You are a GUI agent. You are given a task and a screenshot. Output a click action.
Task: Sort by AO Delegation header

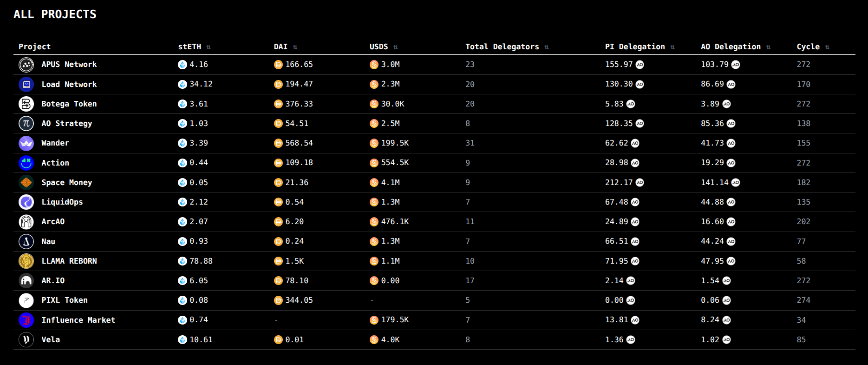pos(768,47)
